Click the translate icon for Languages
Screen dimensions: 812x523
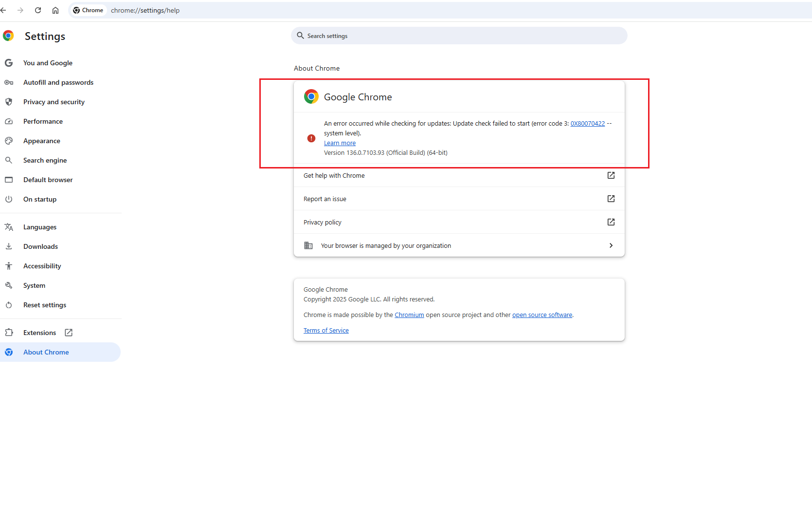coord(9,227)
